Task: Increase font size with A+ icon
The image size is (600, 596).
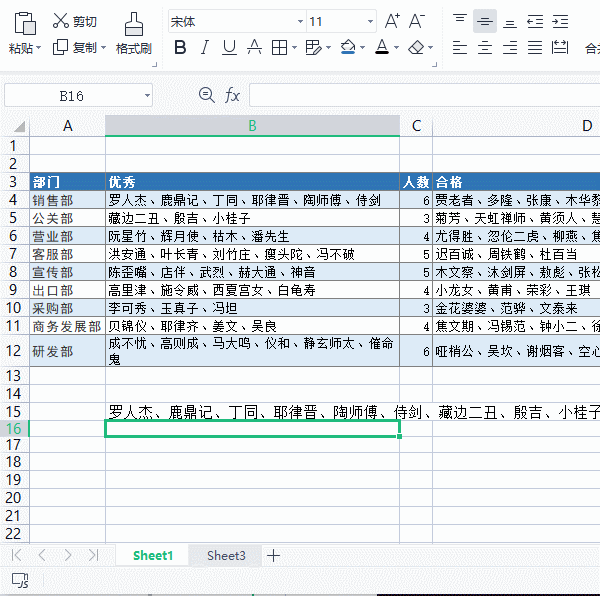Action: pos(392,21)
